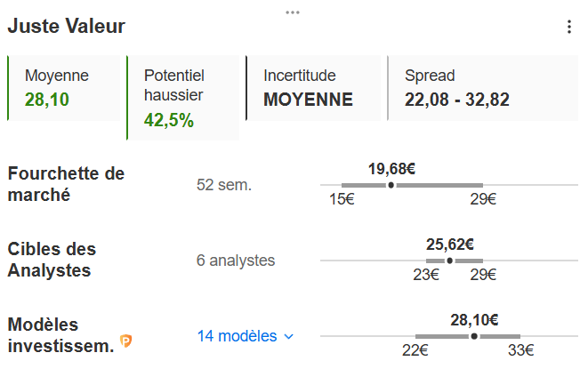Click the 15€ lower market bound
The height and width of the screenshot is (369, 588).
coord(342,199)
